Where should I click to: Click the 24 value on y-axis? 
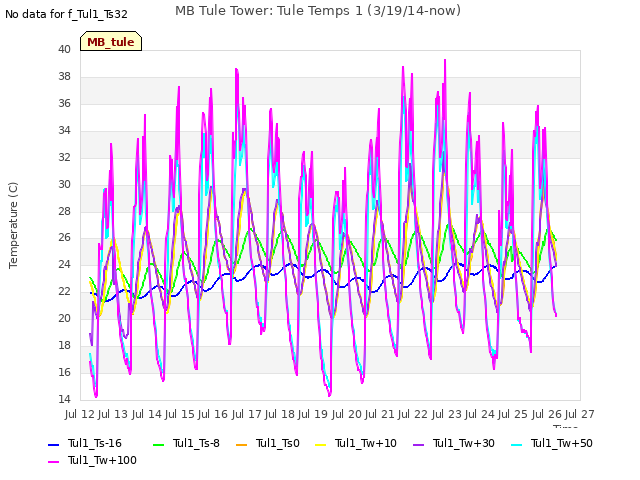point(64,264)
